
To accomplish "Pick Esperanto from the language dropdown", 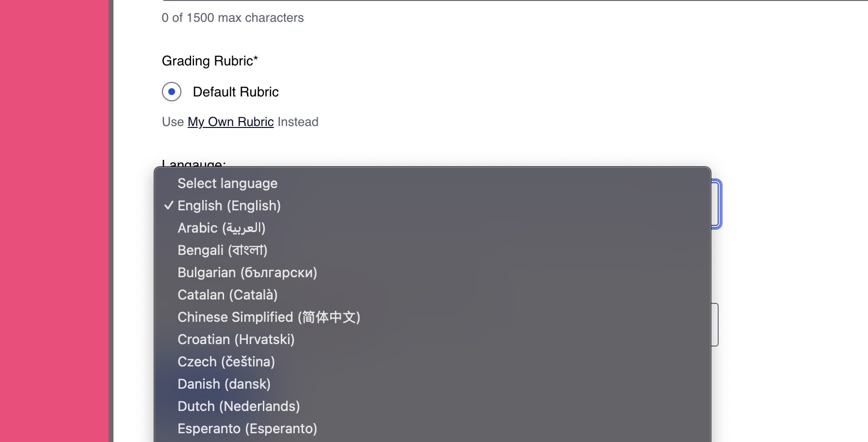I will (x=247, y=428).
